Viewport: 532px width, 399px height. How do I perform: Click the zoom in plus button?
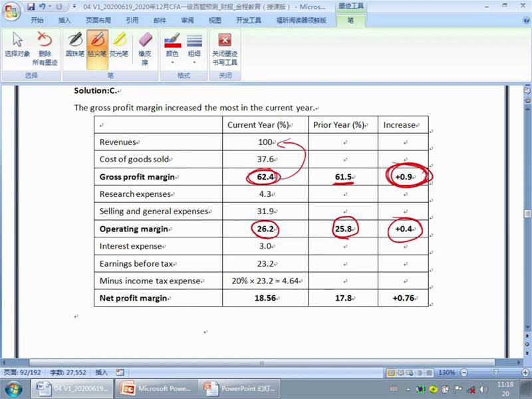pos(519,372)
